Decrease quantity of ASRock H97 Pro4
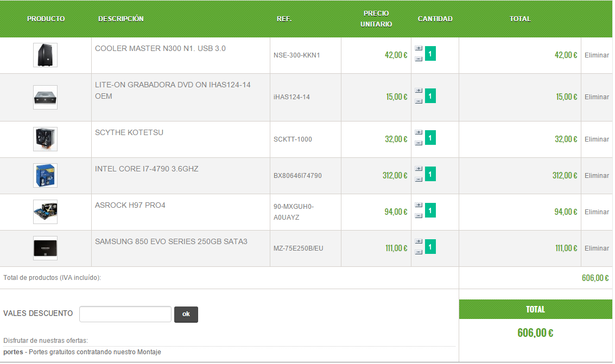 click(x=419, y=216)
